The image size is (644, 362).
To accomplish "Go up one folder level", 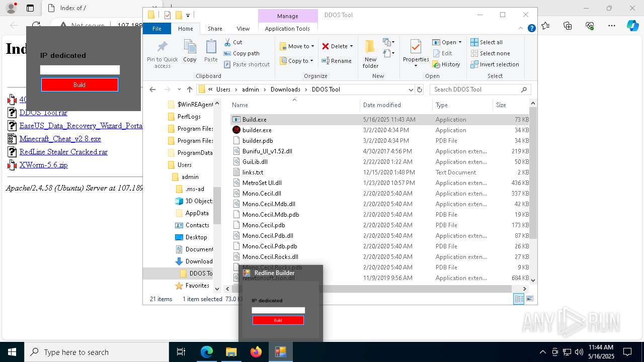I will click(189, 89).
